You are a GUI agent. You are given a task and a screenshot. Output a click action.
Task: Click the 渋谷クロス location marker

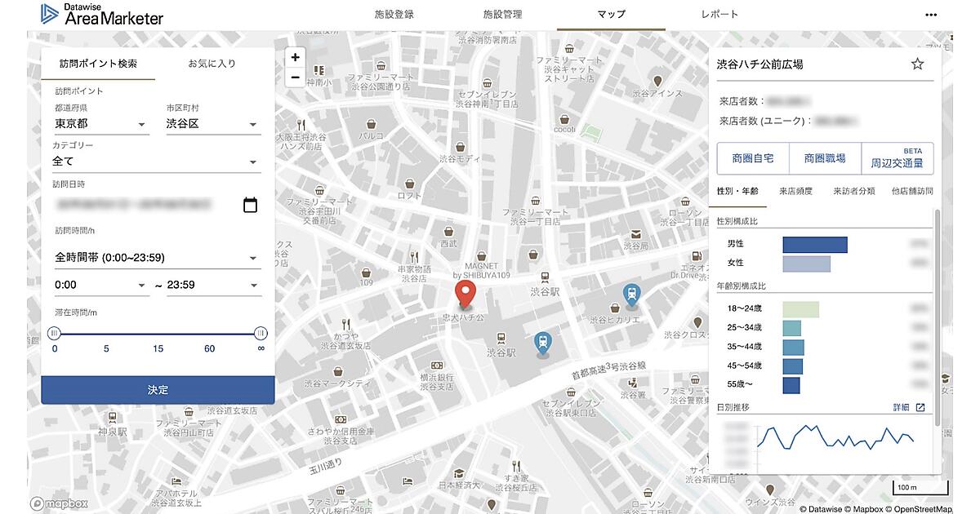pos(696,321)
